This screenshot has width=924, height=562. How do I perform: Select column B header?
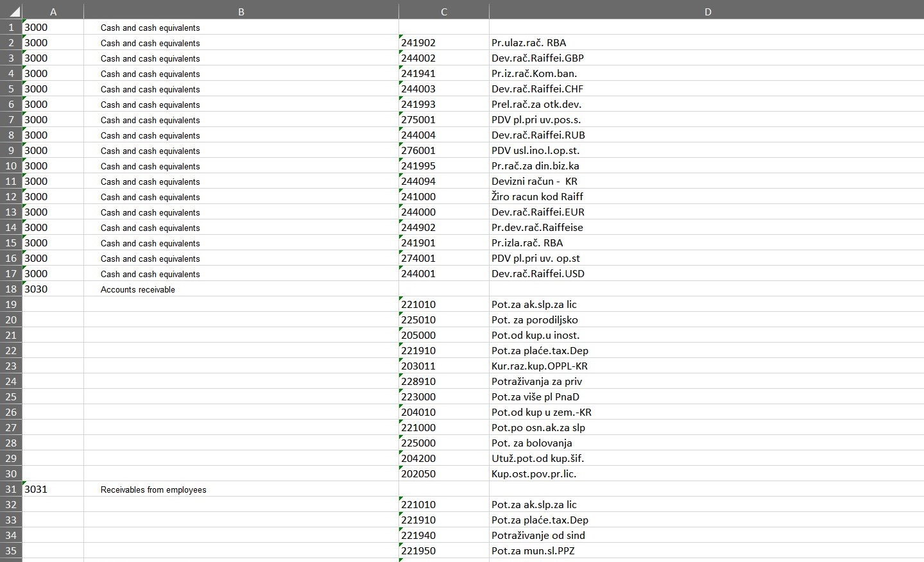coord(241,11)
